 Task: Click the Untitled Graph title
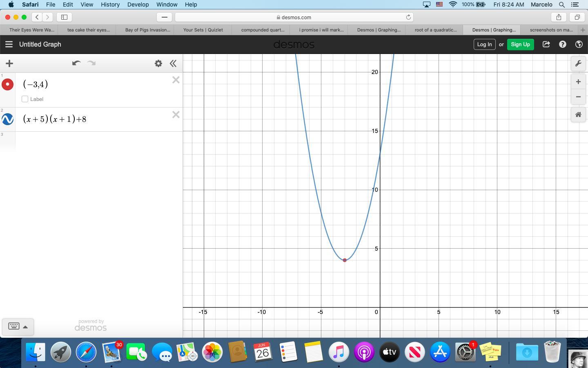(x=40, y=44)
